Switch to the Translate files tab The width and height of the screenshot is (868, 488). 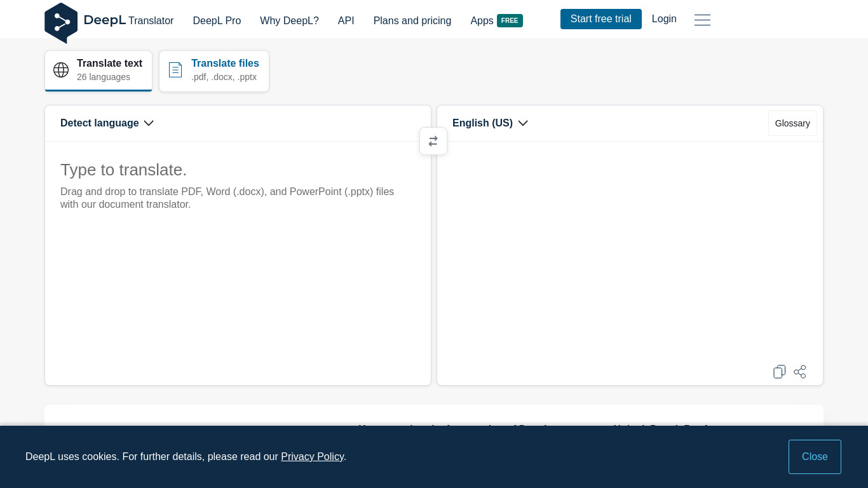214,71
